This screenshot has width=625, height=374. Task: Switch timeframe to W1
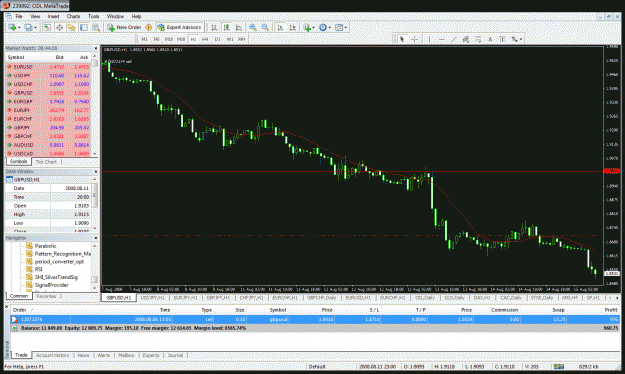(230, 39)
